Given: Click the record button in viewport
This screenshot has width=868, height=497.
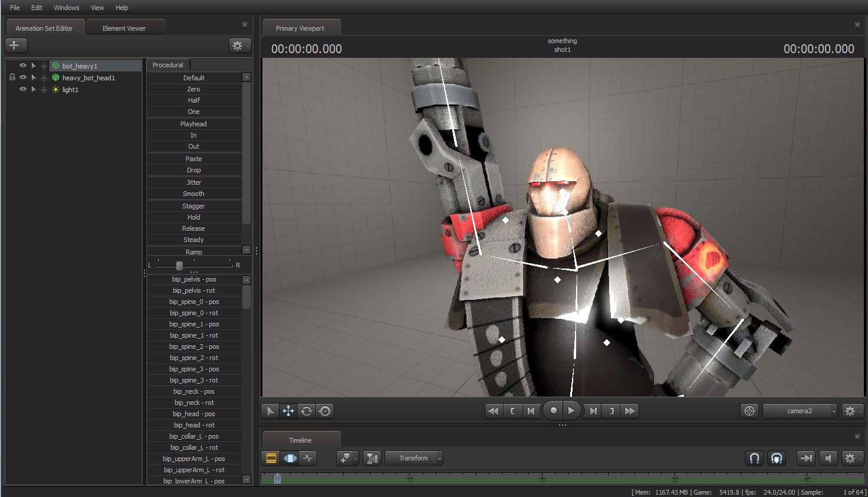Looking at the screenshot, I should 553,411.
